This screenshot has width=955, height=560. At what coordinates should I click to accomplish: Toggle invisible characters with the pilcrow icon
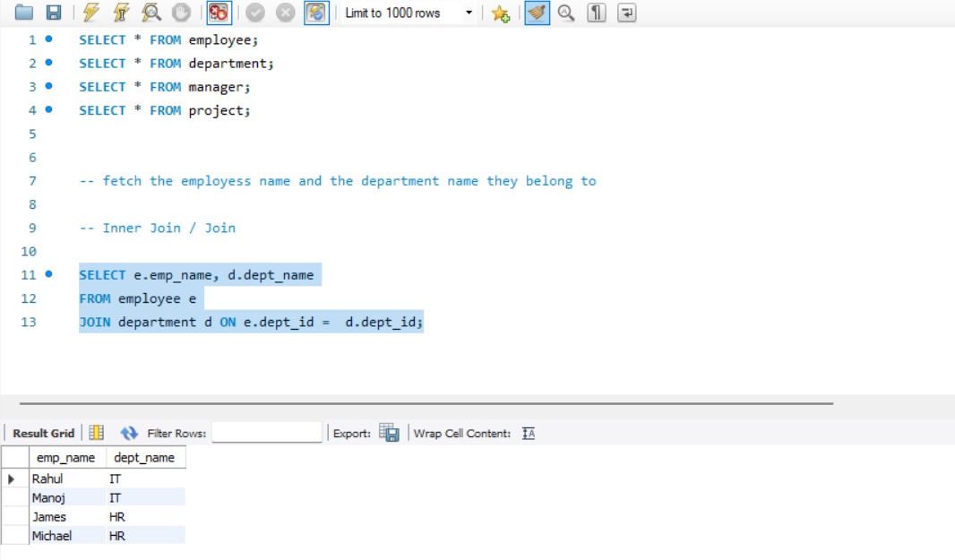point(597,13)
